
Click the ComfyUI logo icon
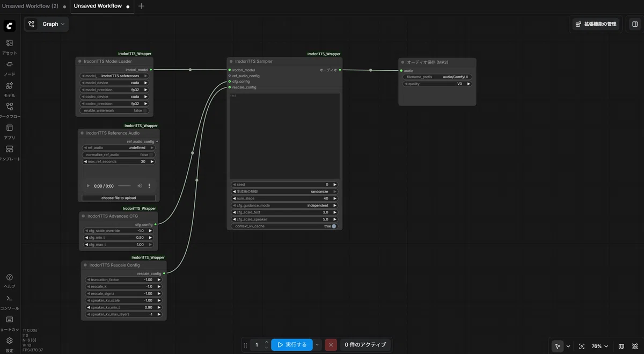tap(10, 26)
